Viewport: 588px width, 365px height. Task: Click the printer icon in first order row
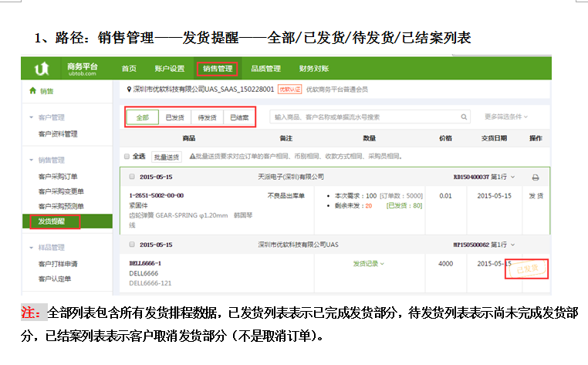point(536,177)
